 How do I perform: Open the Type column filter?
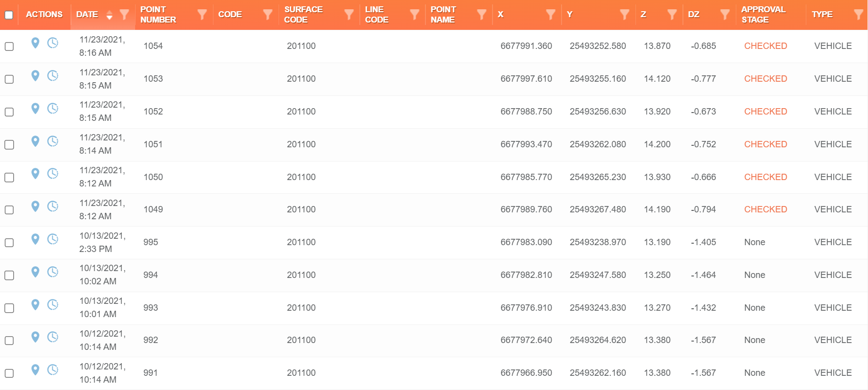coord(858,15)
